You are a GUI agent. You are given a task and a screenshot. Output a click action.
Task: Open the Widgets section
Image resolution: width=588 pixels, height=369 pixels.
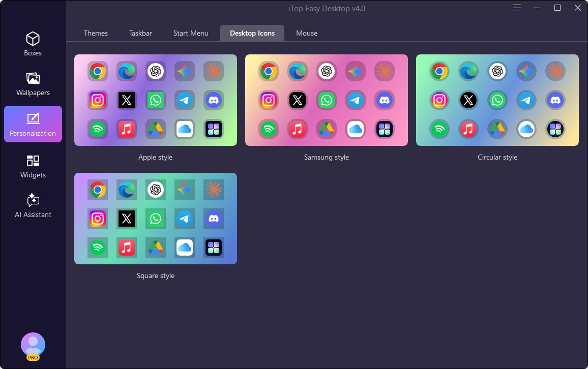[x=33, y=166]
